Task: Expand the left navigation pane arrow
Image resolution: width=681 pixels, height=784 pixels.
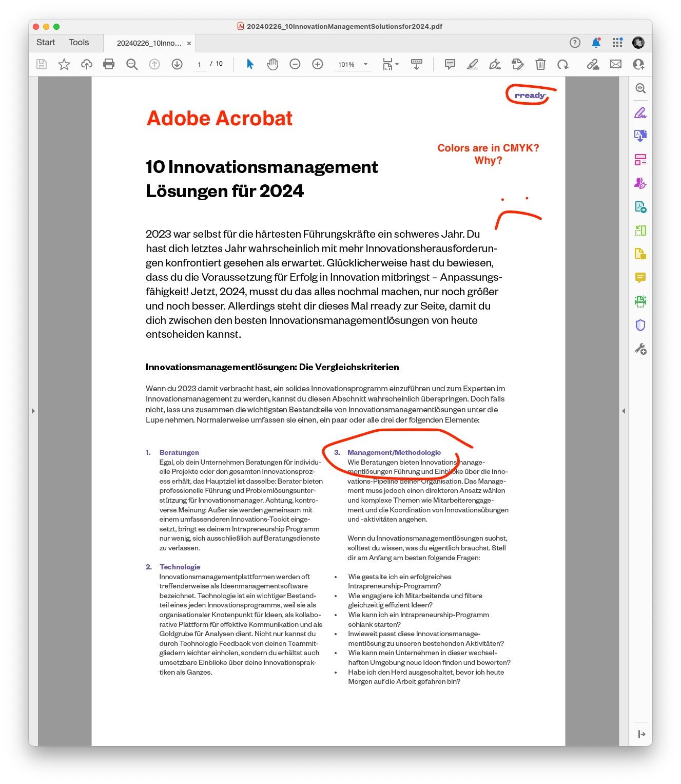Action: click(x=33, y=411)
